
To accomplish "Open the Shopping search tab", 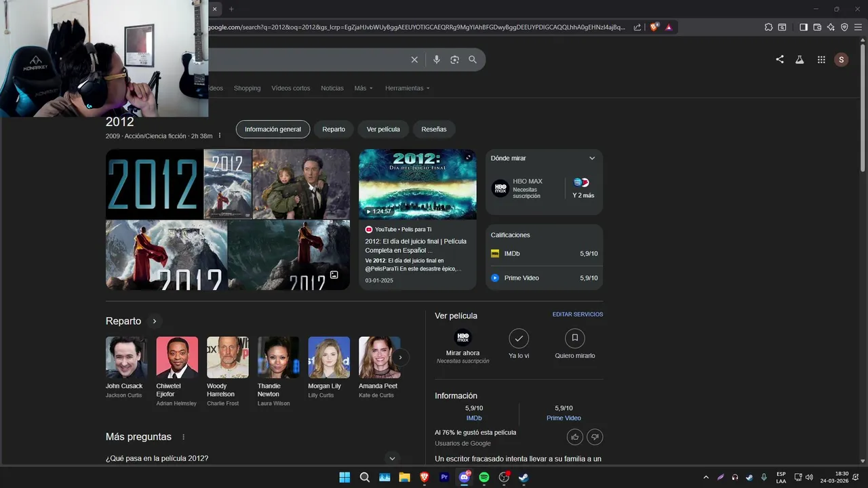I will coord(247,88).
